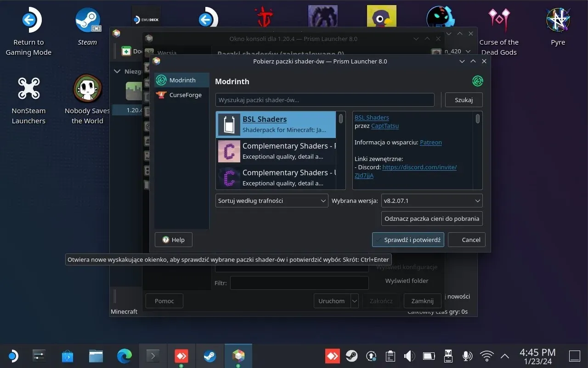Click Uruchom in the console window

point(332,301)
